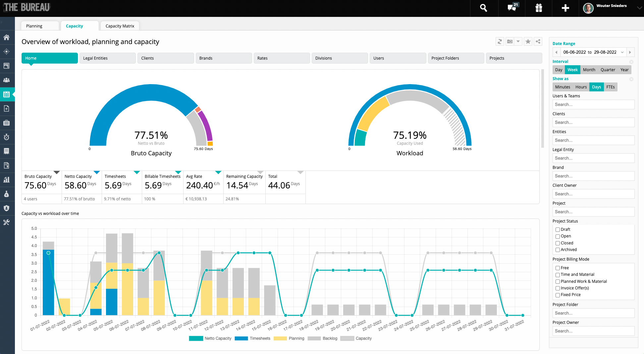Enable the Closed project status checkbox
This screenshot has width=644, height=354.
[558, 243]
